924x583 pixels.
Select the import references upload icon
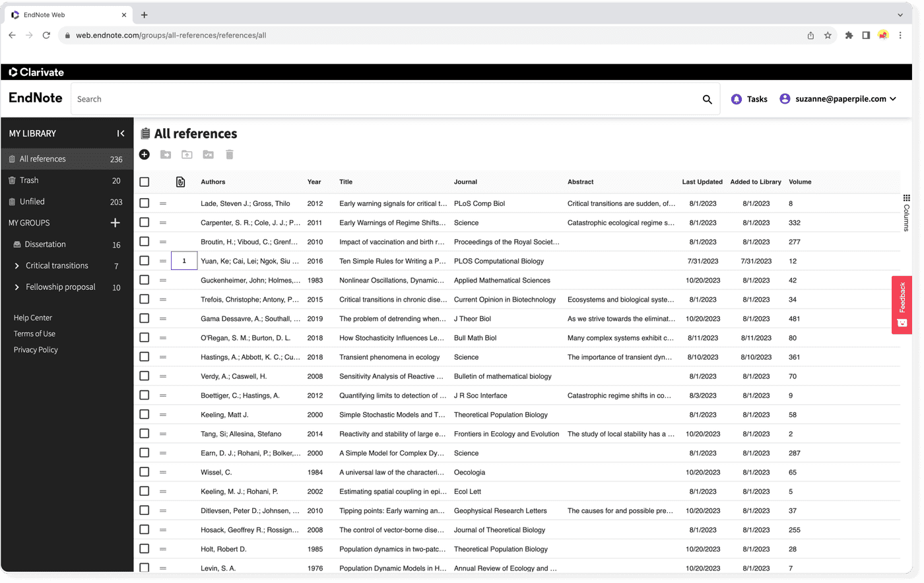(187, 154)
